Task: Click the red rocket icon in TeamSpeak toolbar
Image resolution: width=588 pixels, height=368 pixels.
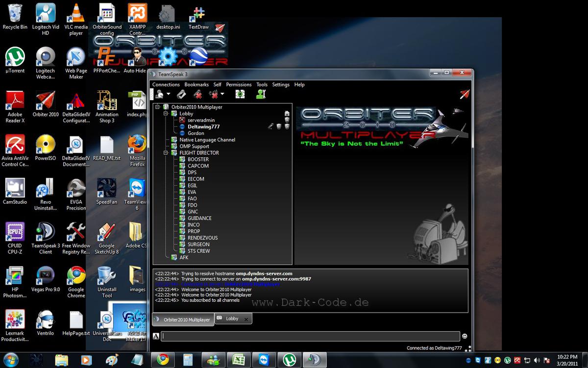Action: click(465, 94)
